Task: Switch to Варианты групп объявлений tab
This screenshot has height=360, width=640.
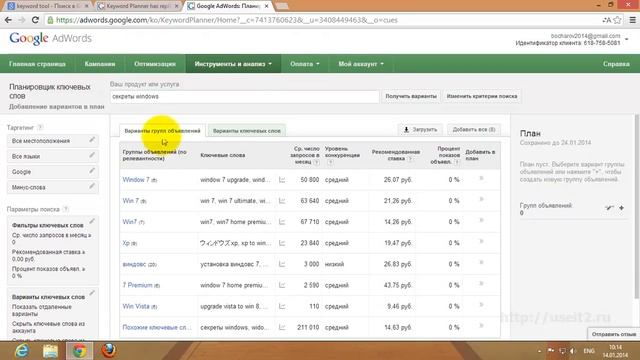Action: [x=162, y=131]
